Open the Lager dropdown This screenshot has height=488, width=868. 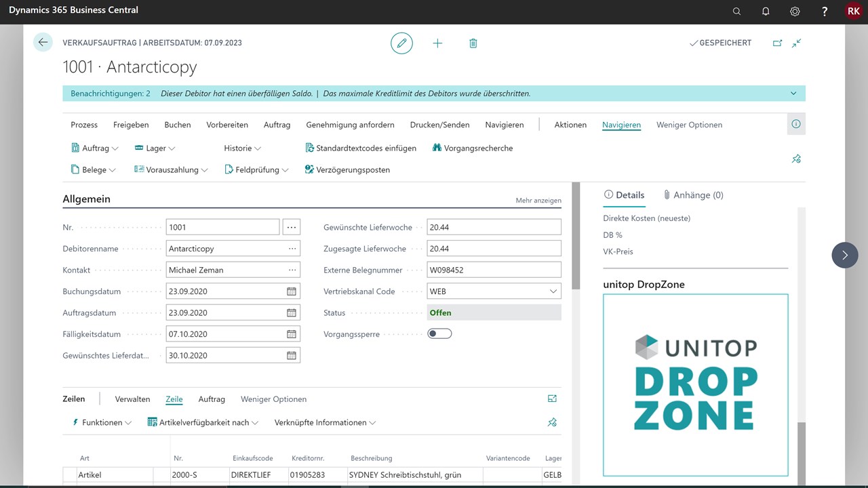[x=155, y=148]
